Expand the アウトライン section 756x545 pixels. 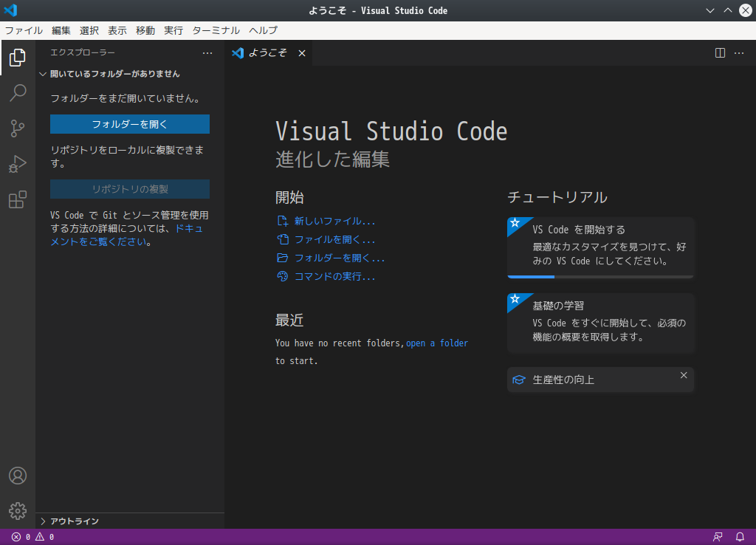point(43,521)
